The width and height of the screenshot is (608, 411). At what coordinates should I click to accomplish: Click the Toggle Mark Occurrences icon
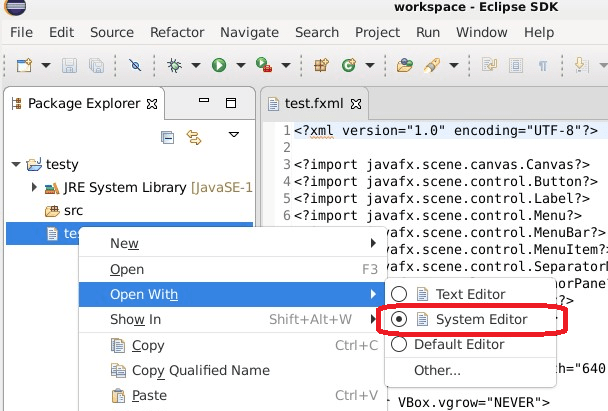[x=489, y=65]
